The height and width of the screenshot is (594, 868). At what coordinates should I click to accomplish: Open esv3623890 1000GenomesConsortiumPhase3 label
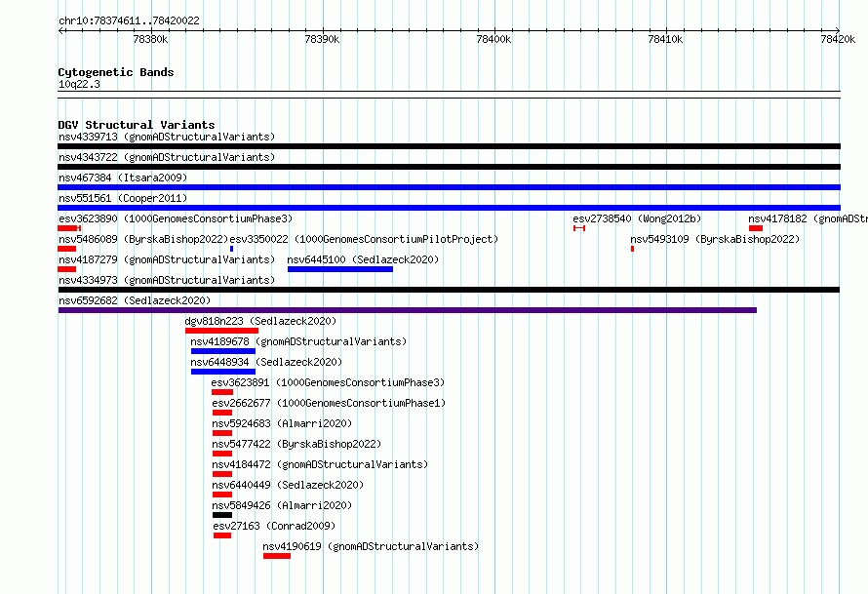(x=176, y=218)
